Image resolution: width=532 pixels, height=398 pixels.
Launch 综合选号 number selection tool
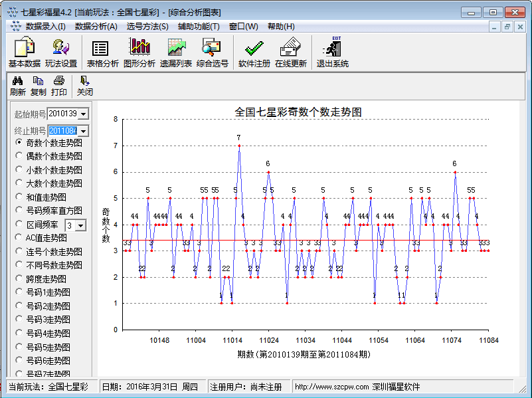(x=212, y=52)
